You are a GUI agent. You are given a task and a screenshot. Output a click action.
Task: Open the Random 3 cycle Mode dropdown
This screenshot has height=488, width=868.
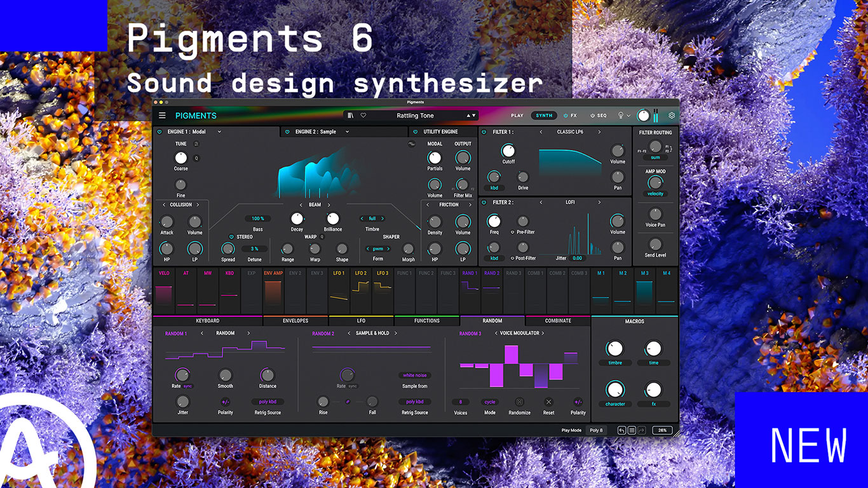point(490,402)
